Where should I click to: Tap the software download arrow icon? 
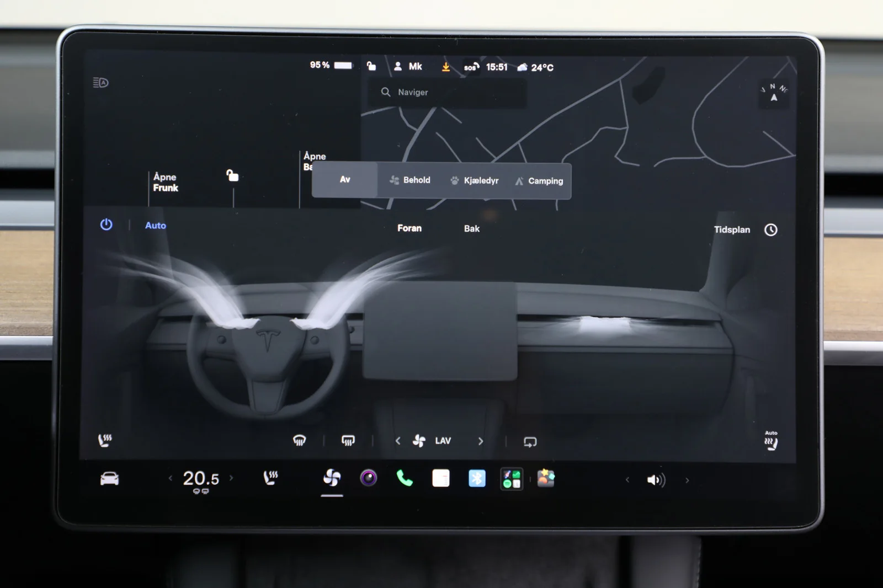tap(446, 67)
